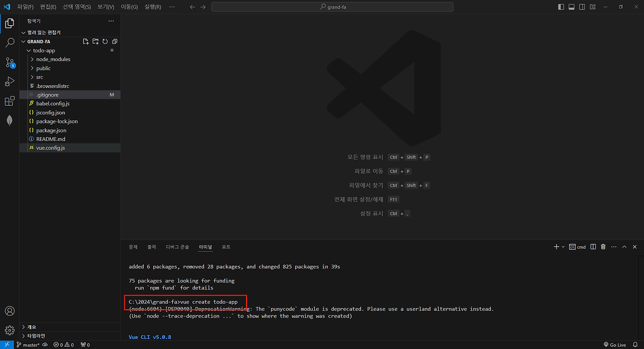The width and height of the screenshot is (644, 349).
Task: Go back using the title bar arrow
Action: [192, 7]
